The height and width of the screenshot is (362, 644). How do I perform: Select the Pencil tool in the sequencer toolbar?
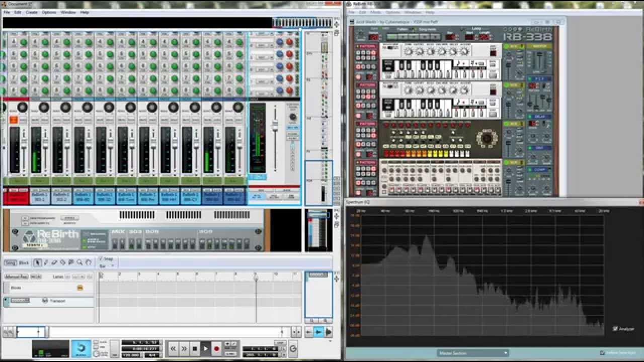click(x=46, y=262)
